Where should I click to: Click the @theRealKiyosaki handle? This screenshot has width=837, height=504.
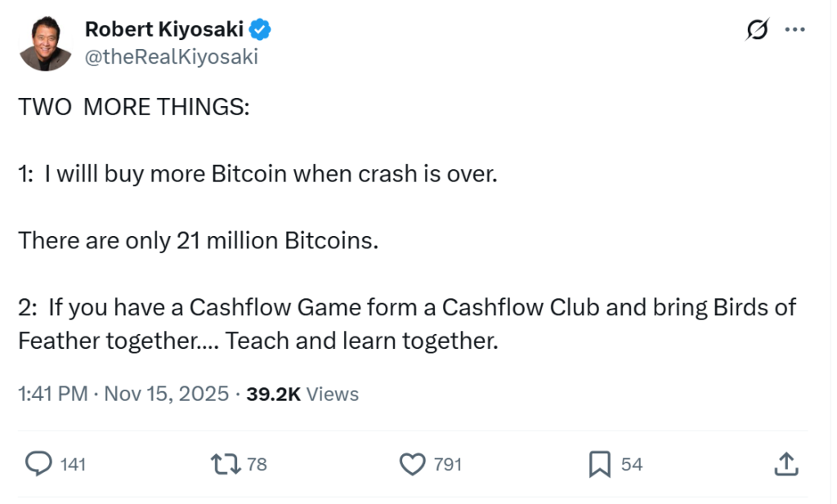pos(171,56)
